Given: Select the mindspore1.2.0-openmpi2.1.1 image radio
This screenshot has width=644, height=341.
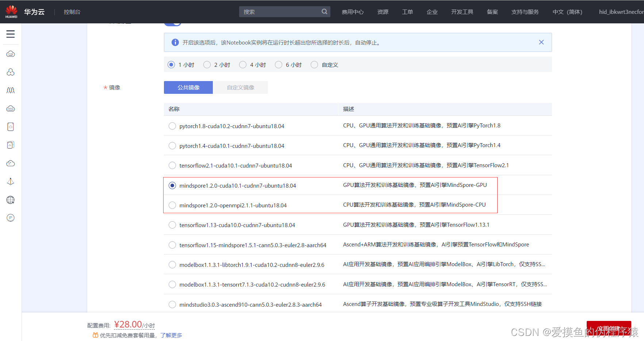Looking at the screenshot, I should click(172, 205).
